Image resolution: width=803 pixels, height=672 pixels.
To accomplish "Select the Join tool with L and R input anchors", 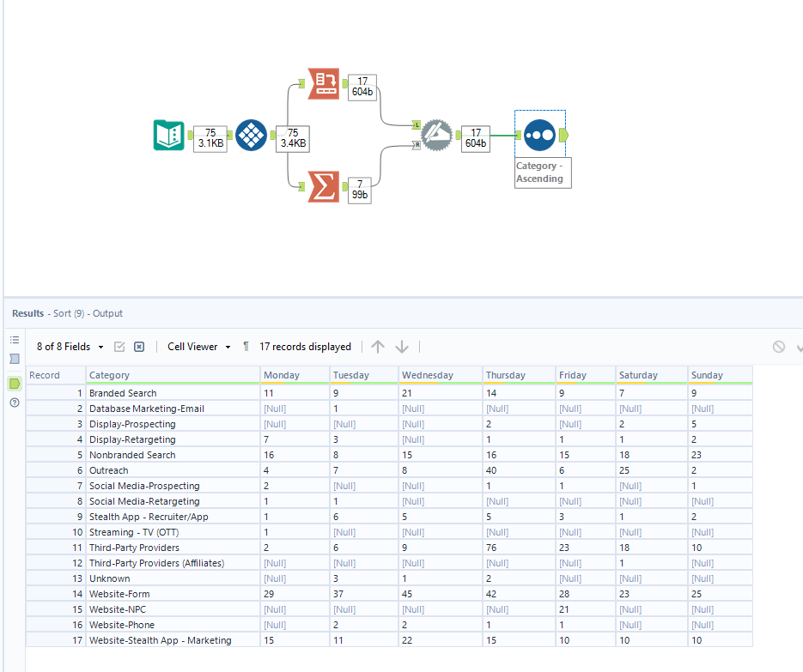I will (x=436, y=135).
